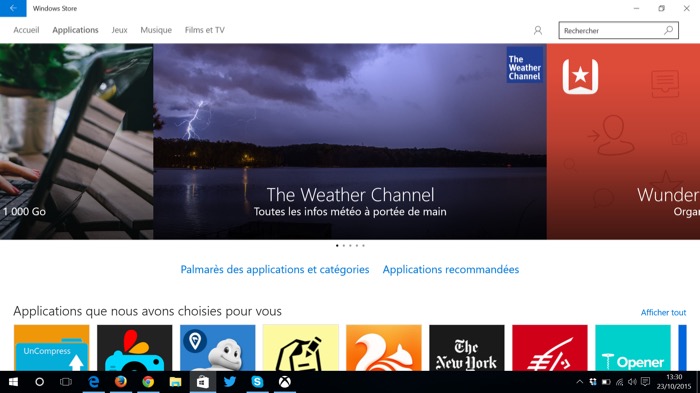Viewport: 700px width, 393px height.
Task: Open Twitter from the taskbar
Action: click(x=230, y=382)
